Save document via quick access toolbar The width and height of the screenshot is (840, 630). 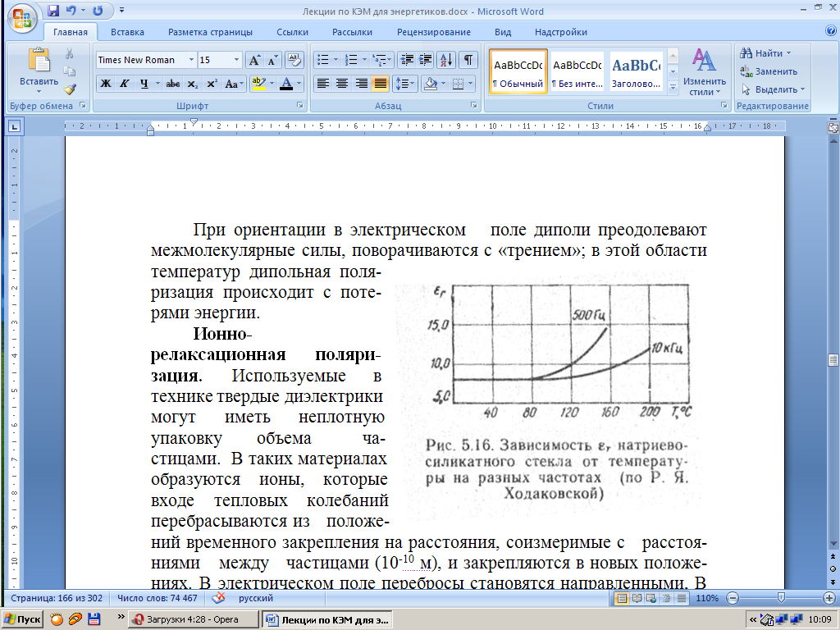tap(53, 11)
